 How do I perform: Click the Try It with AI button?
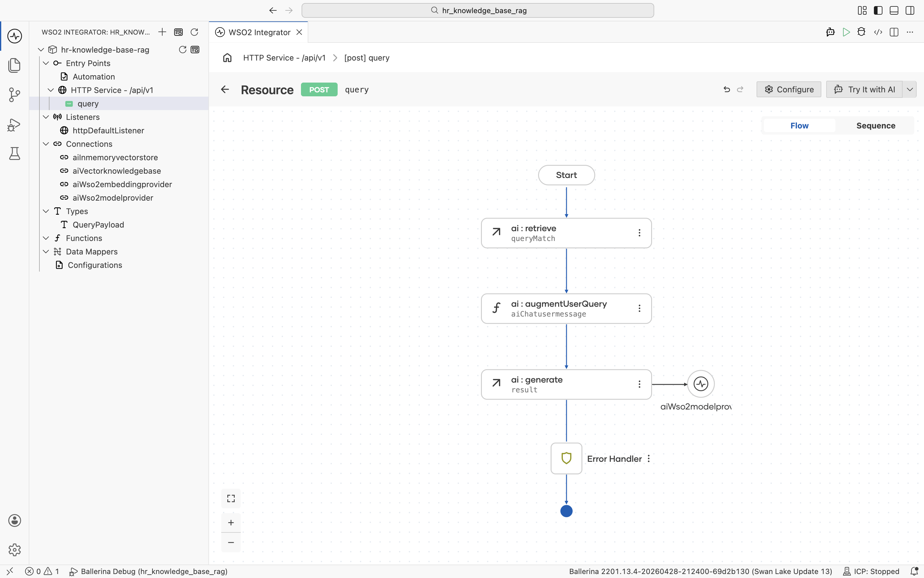[x=864, y=89]
